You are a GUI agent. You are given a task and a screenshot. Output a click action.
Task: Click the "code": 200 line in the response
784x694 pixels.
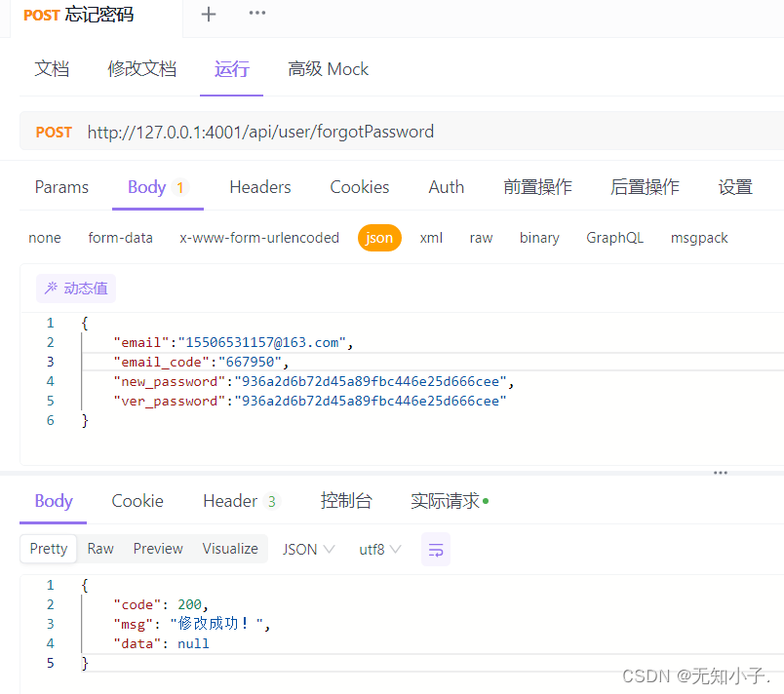[161, 604]
